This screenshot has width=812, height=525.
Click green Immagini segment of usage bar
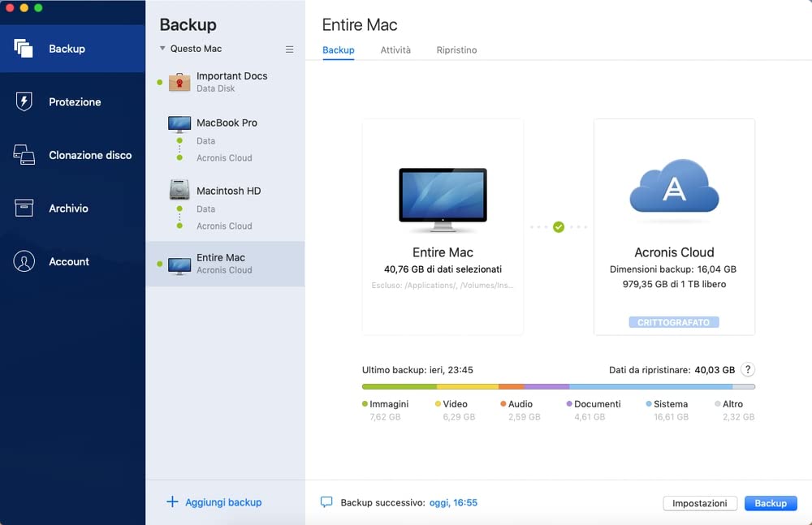coord(400,386)
